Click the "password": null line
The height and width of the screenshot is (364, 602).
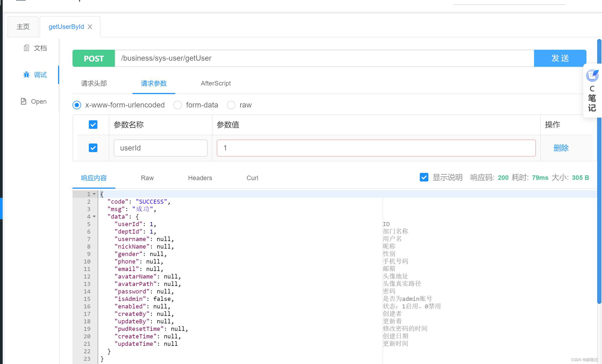(144, 292)
